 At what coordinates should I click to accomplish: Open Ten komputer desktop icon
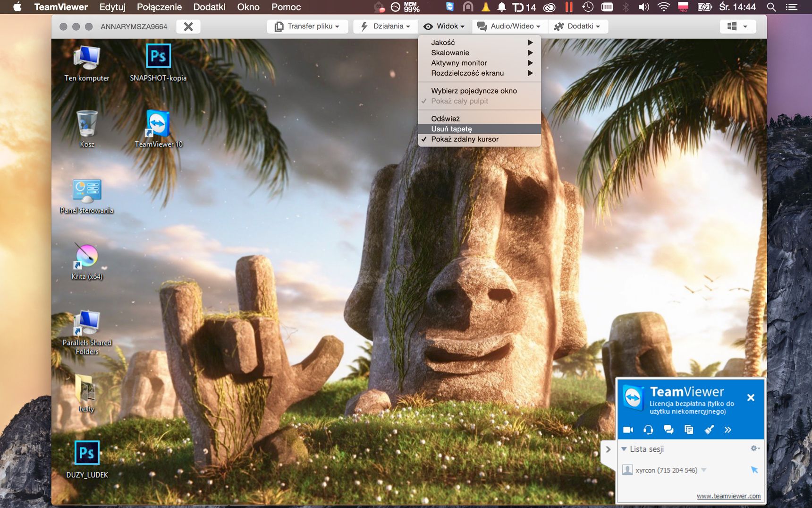pos(87,63)
